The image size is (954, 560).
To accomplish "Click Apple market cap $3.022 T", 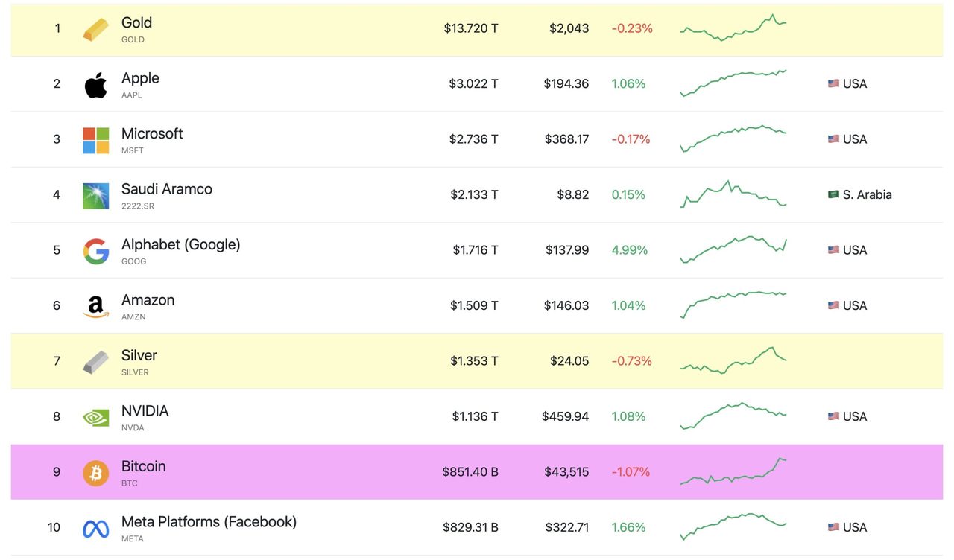I will [473, 83].
